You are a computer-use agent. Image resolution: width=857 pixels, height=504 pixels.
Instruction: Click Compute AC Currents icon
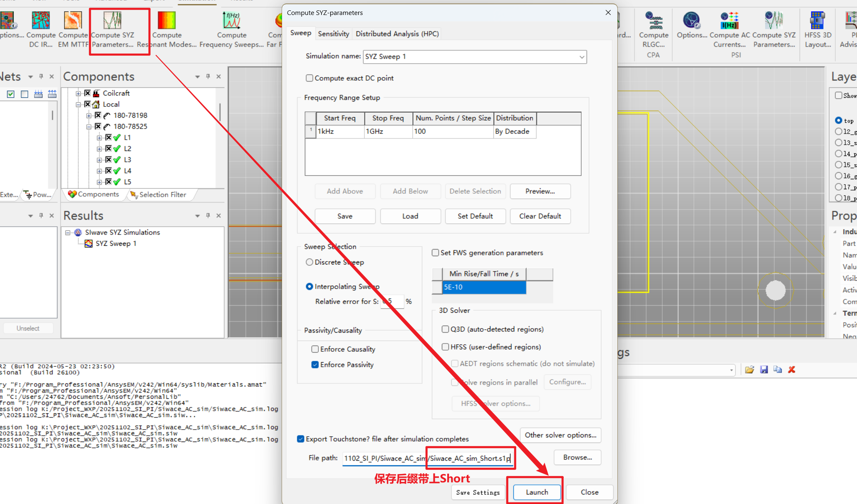pos(729,21)
